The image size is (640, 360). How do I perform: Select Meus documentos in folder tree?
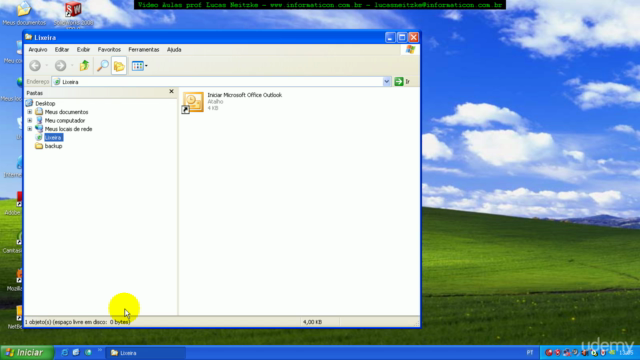click(66, 112)
